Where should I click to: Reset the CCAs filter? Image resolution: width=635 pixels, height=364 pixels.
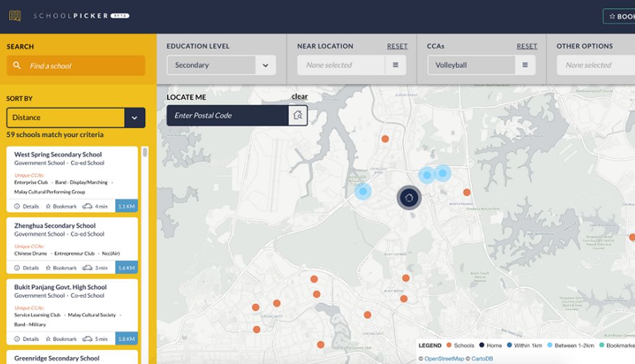pos(527,46)
